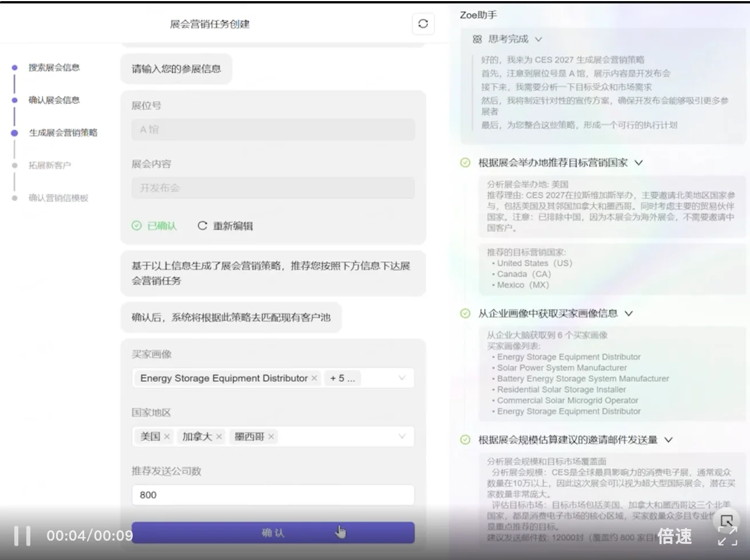The width and height of the screenshot is (750, 560).
Task: Select the 确认营销信模板 step
Action: 58,198
